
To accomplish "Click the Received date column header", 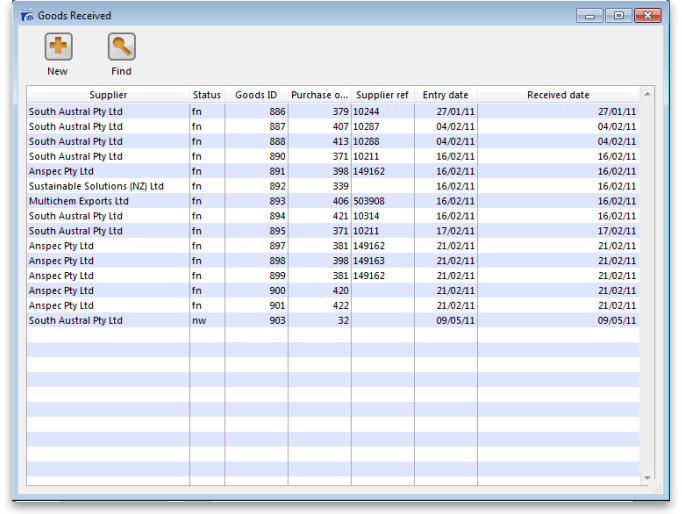I will [558, 95].
